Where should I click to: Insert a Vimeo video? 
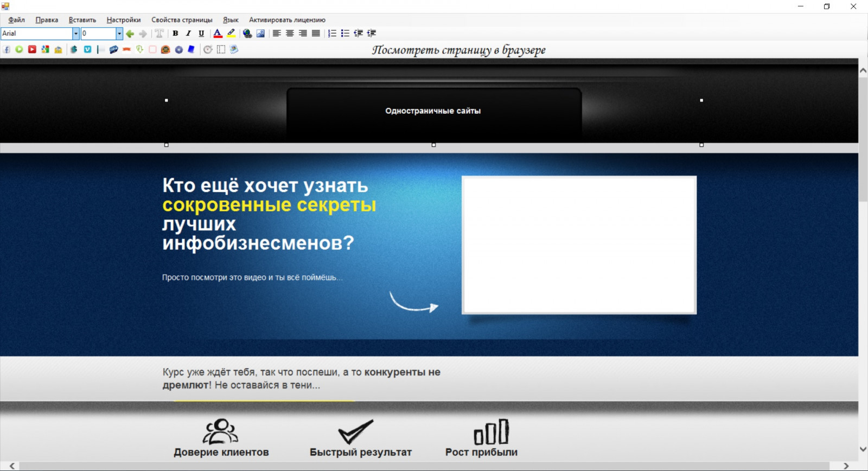[87, 49]
